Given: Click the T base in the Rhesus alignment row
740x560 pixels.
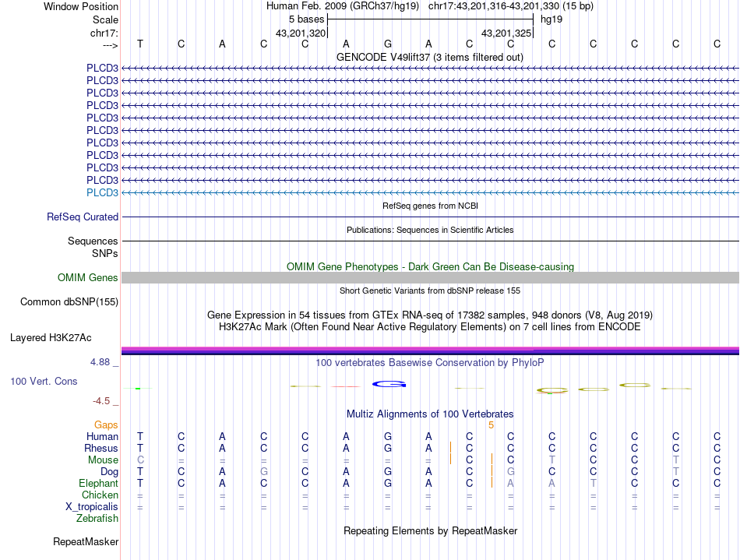Looking at the screenshot, I should coord(139,448).
